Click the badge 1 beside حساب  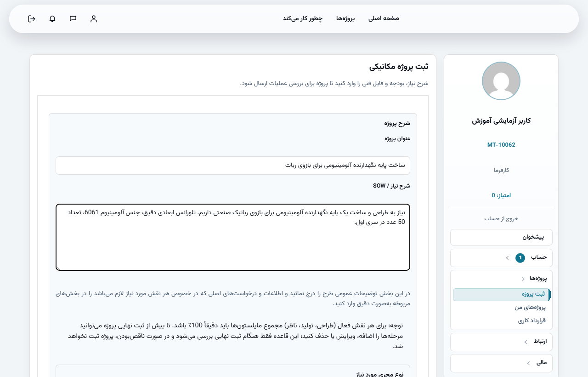(x=520, y=258)
